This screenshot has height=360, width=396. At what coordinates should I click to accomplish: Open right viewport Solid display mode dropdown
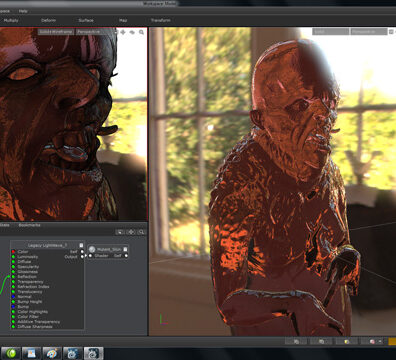tap(330, 32)
